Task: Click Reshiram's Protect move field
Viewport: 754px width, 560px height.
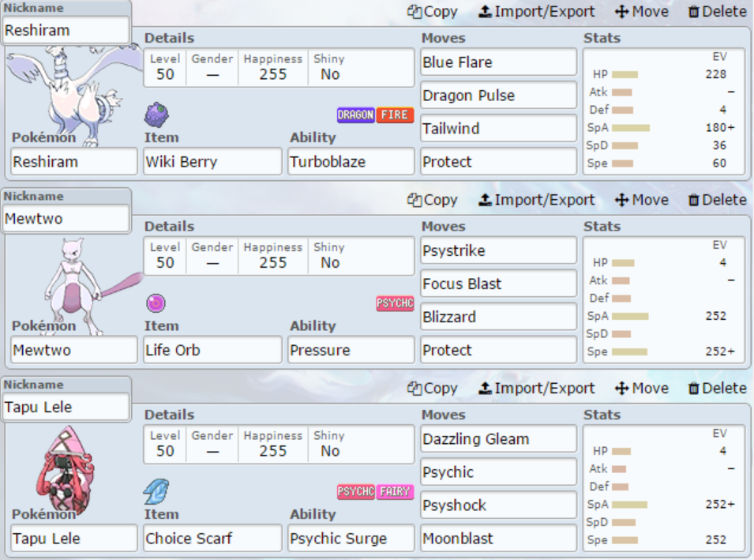Action: click(499, 162)
